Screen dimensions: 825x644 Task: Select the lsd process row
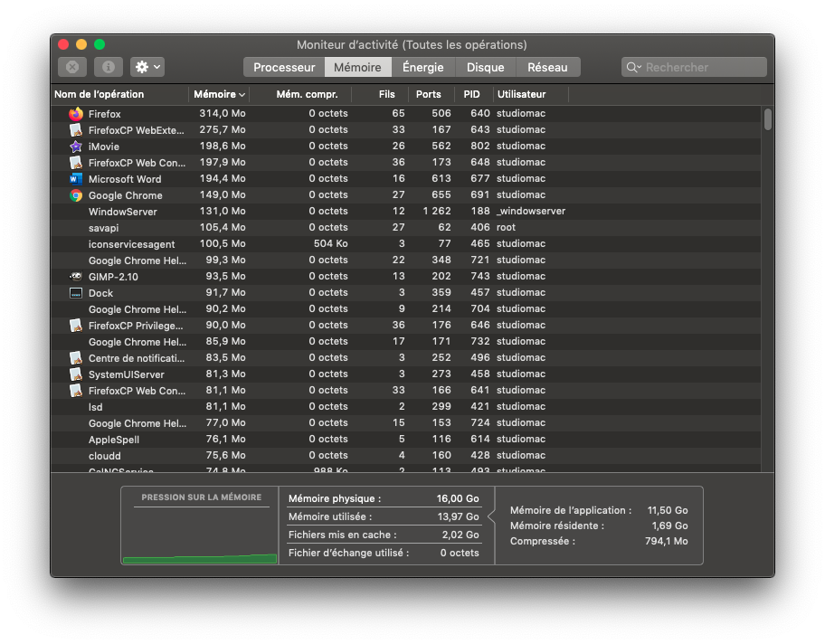[x=405, y=407]
